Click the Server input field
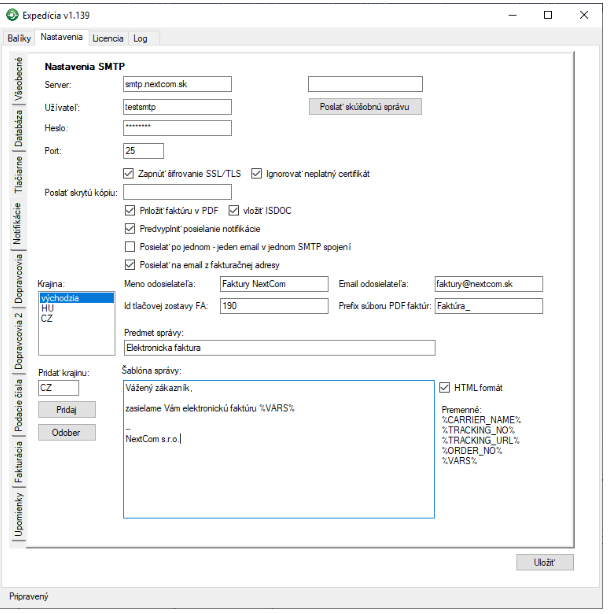 (177, 84)
